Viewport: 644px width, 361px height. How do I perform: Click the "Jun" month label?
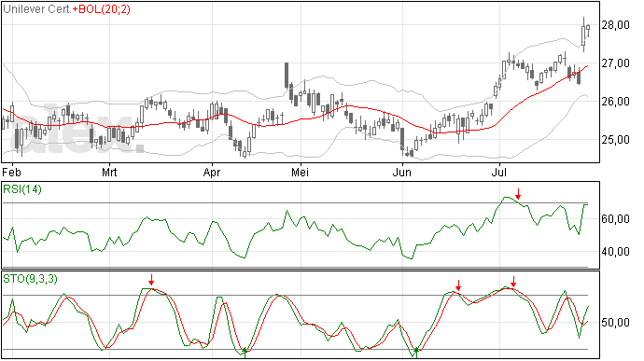point(401,172)
